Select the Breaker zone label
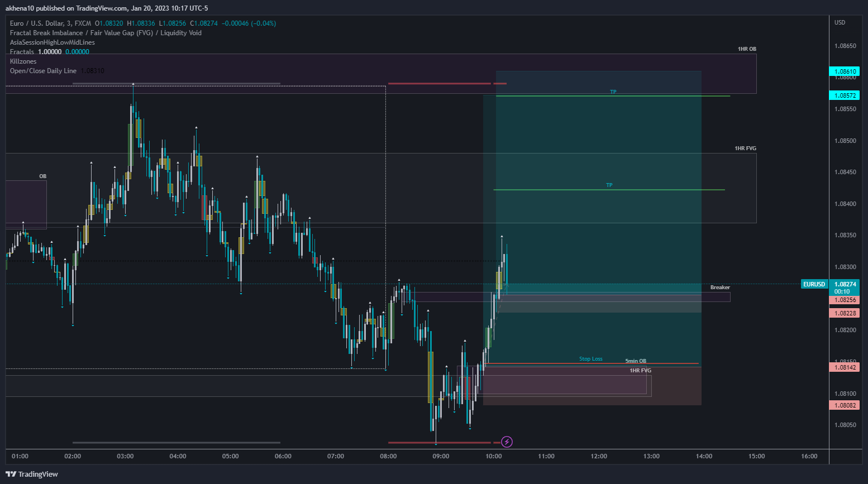This screenshot has width=868, height=484. [x=720, y=287]
